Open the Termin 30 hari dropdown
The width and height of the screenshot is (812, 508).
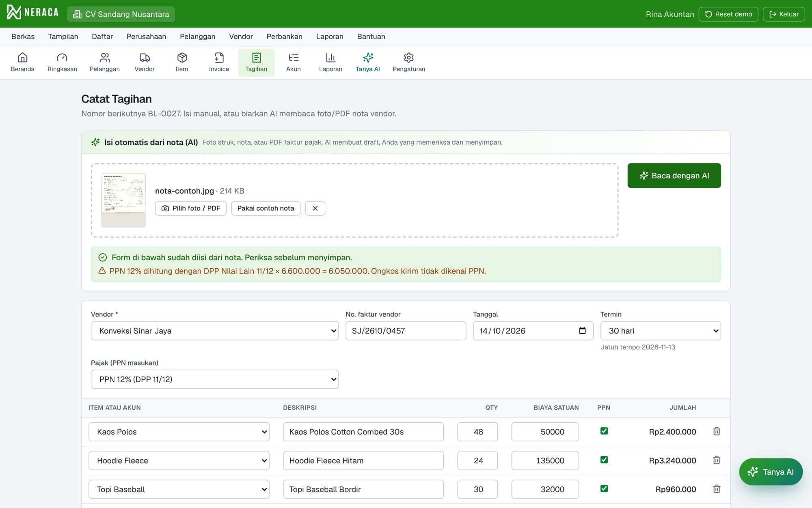[x=661, y=331]
